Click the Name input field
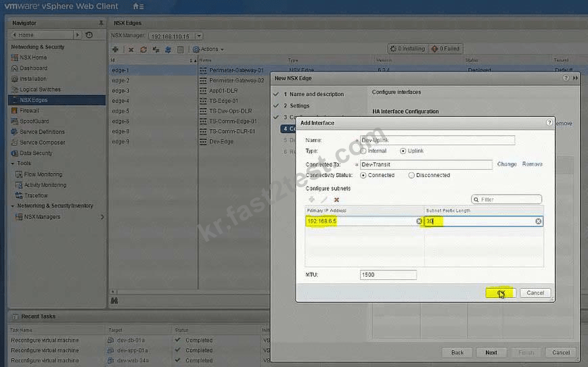The image size is (588, 367). (x=437, y=140)
